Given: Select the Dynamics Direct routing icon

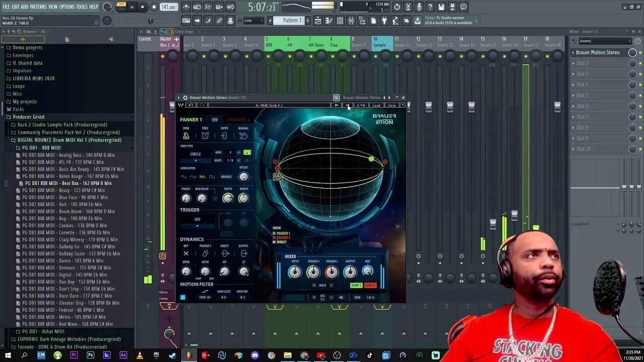Looking at the screenshot, I should 225,253.
